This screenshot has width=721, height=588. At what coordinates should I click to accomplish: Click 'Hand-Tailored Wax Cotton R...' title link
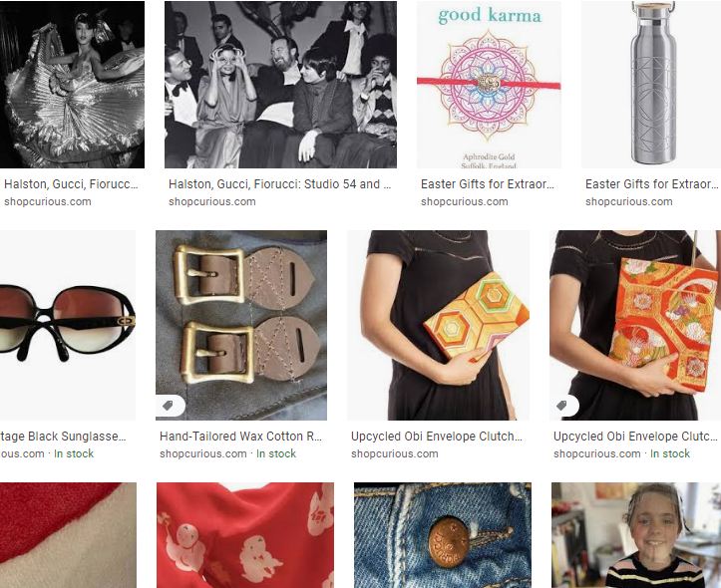240,437
